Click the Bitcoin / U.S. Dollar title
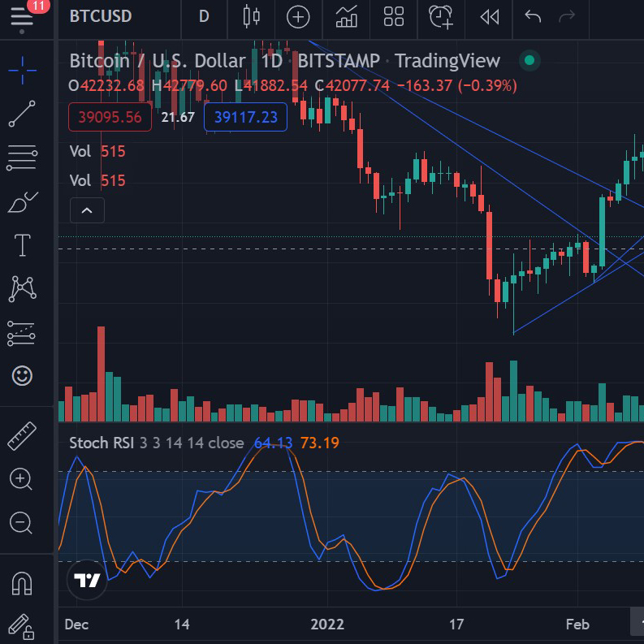The image size is (644, 644). click(158, 61)
